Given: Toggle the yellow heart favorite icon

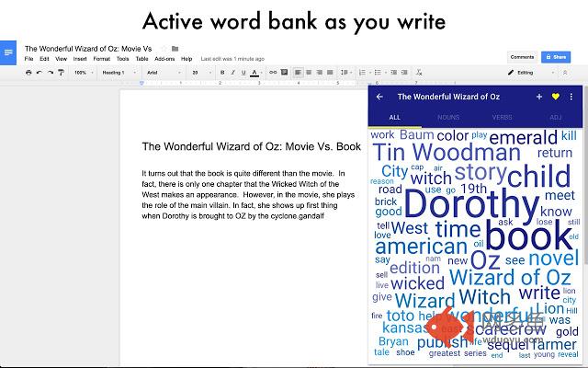Looking at the screenshot, I should pyautogui.click(x=555, y=97).
